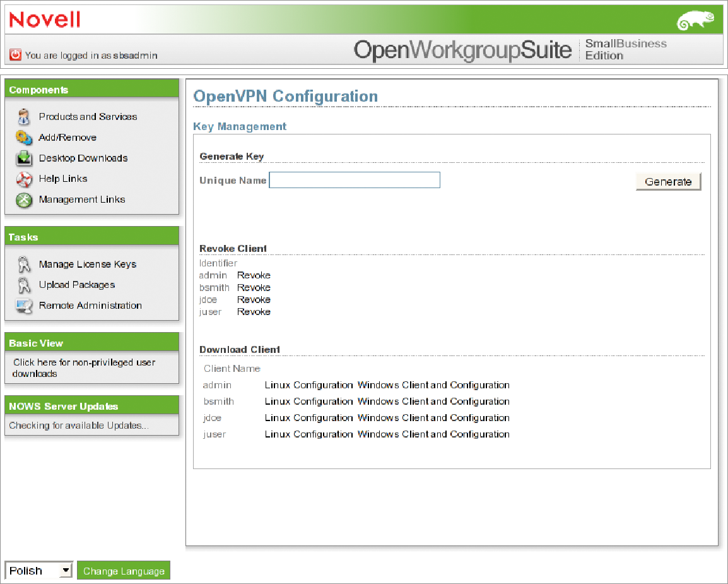
Task: Download Linux Configuration for jdoe
Action: click(308, 418)
